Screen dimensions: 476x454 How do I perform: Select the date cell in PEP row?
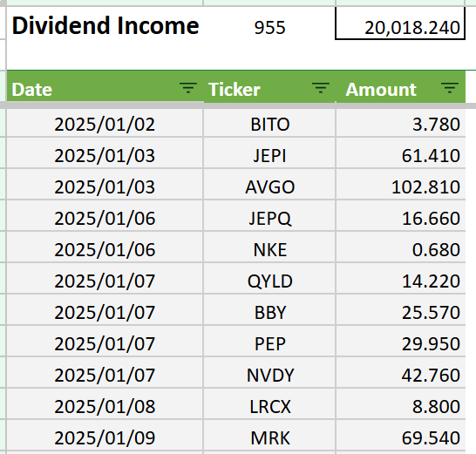(x=105, y=341)
